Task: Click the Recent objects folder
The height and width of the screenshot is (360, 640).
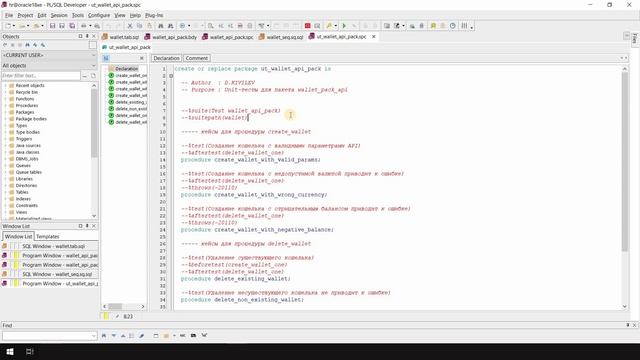Action: (x=30, y=86)
